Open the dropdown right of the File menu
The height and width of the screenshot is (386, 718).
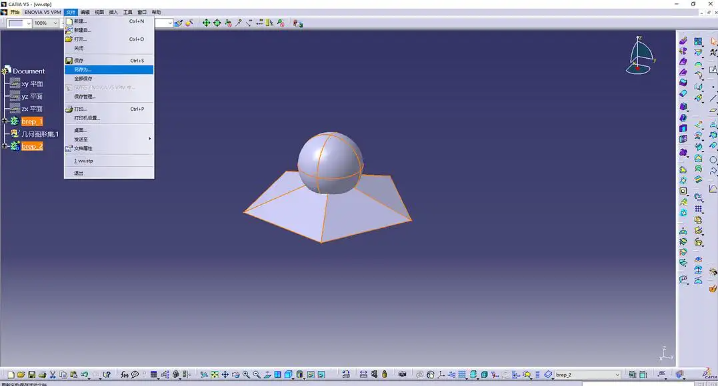click(169, 23)
